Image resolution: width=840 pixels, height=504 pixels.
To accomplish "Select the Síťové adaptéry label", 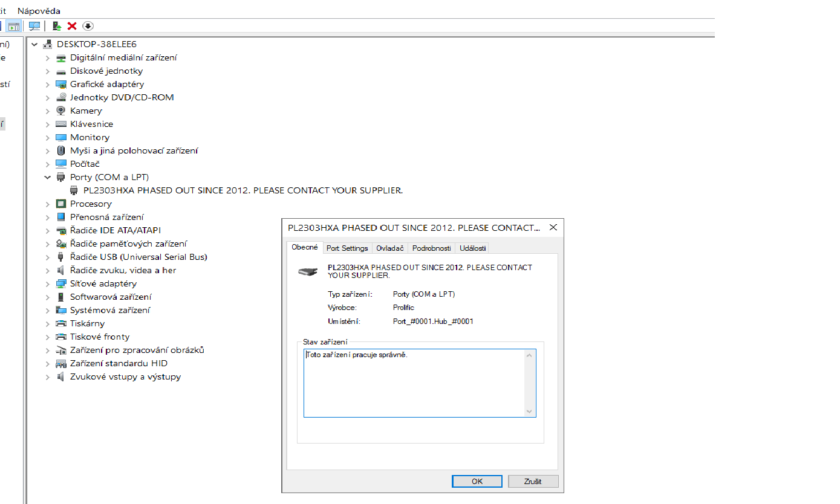I will point(103,283).
